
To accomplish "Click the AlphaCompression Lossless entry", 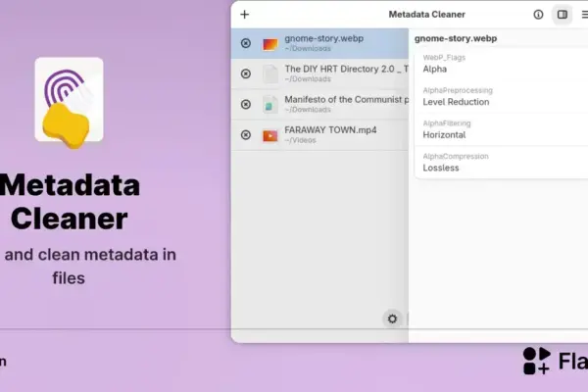I will (x=502, y=163).
